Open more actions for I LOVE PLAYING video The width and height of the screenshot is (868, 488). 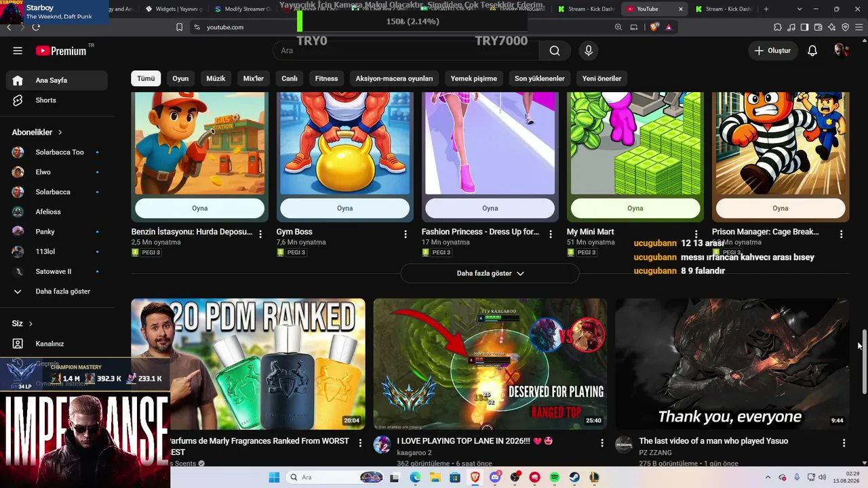602,443
